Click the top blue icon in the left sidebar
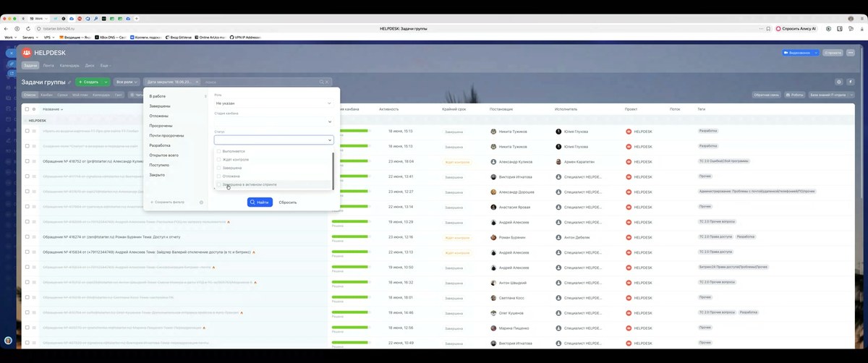The width and height of the screenshot is (868, 363). (x=10, y=53)
